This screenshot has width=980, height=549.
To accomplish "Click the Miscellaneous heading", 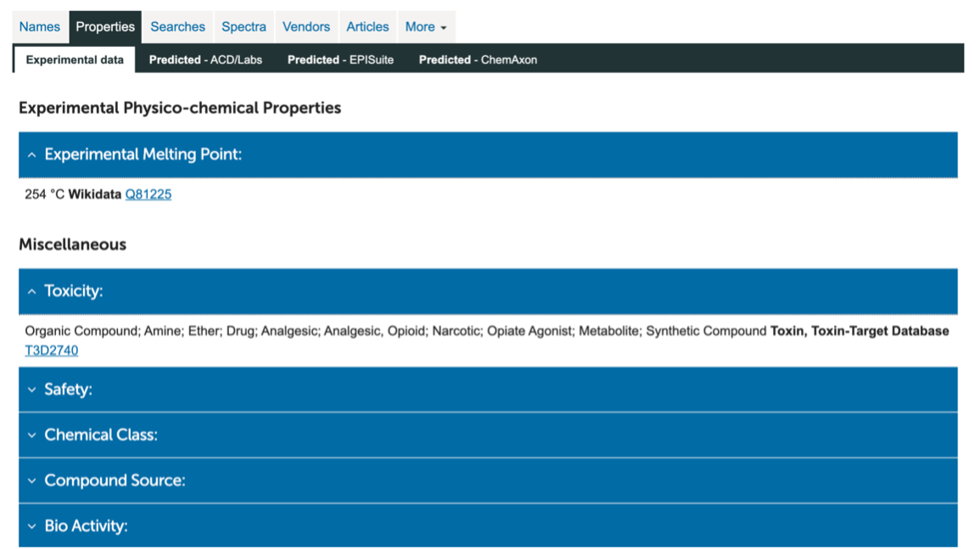I will [x=72, y=244].
